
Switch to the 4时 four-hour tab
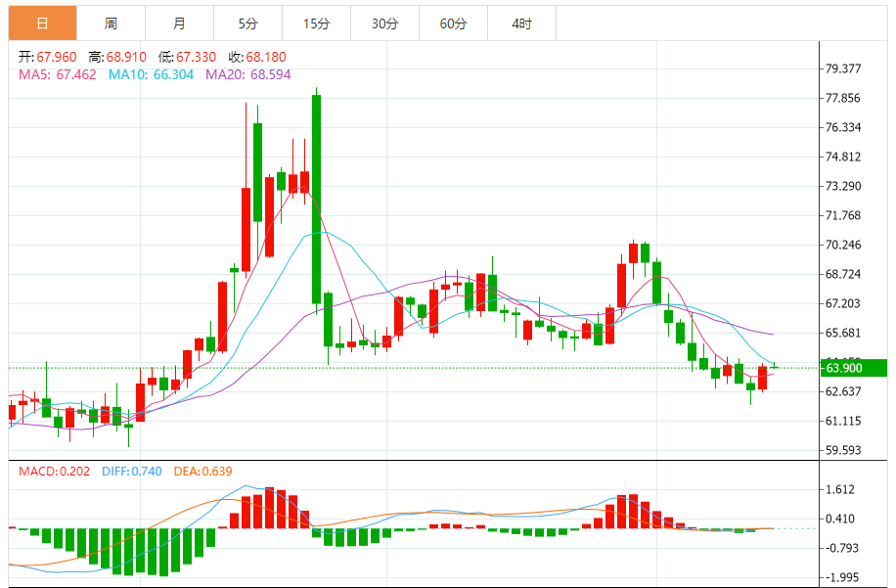522,23
